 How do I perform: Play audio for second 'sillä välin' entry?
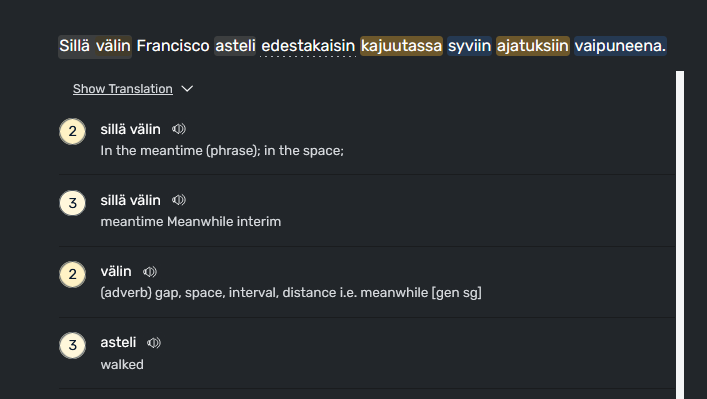[x=179, y=200]
